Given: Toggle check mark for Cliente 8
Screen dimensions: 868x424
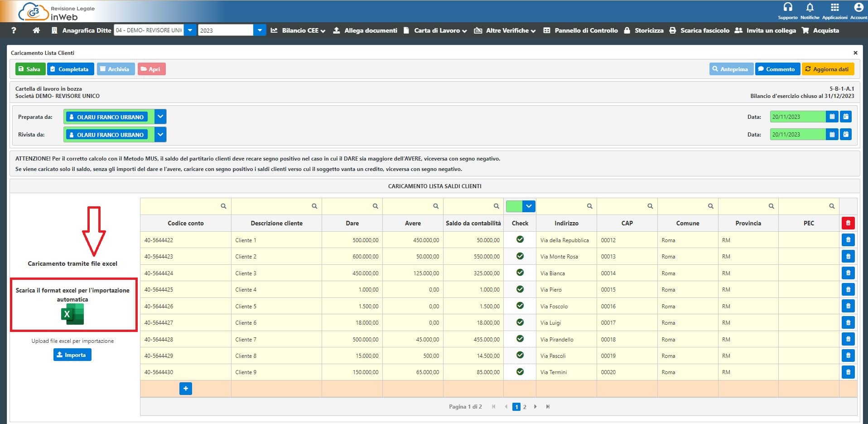Looking at the screenshot, I should point(520,355).
